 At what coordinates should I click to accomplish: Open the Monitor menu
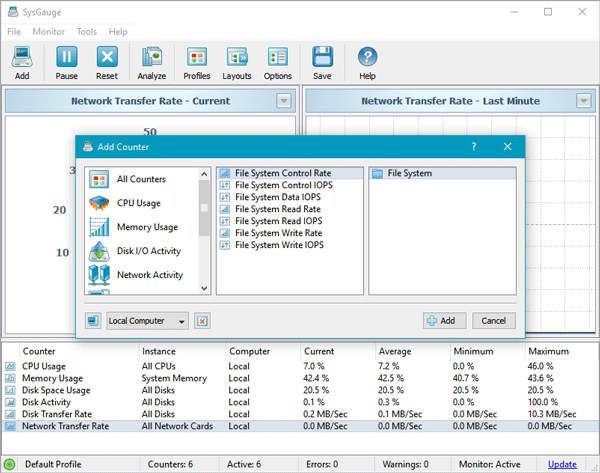48,32
